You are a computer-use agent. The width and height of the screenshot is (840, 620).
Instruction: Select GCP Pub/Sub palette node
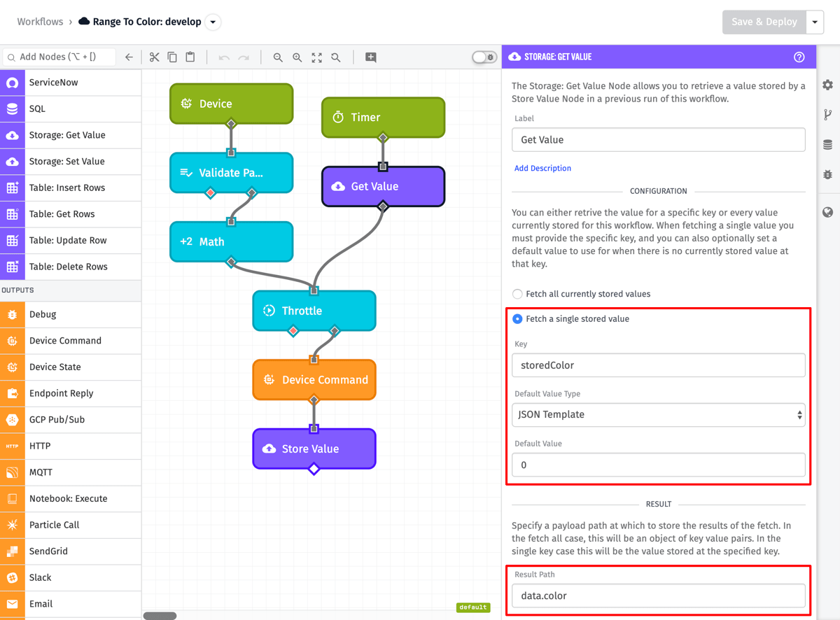[71, 420]
